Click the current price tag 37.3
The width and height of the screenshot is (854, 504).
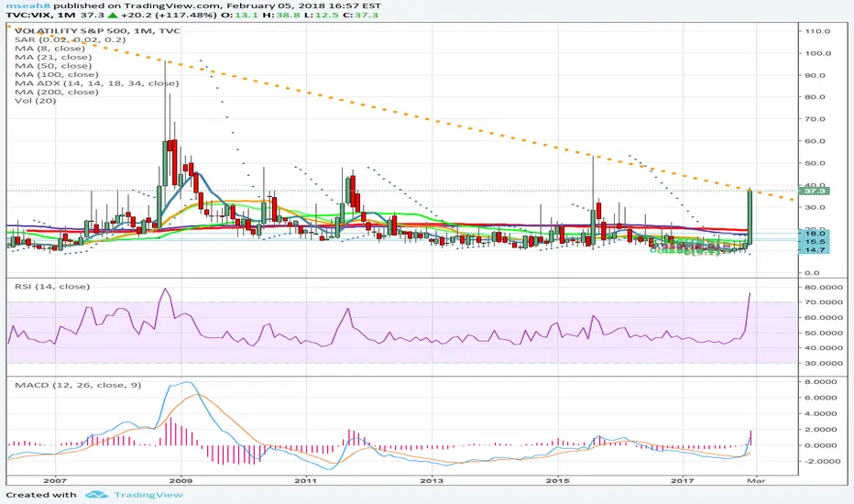pyautogui.click(x=815, y=191)
